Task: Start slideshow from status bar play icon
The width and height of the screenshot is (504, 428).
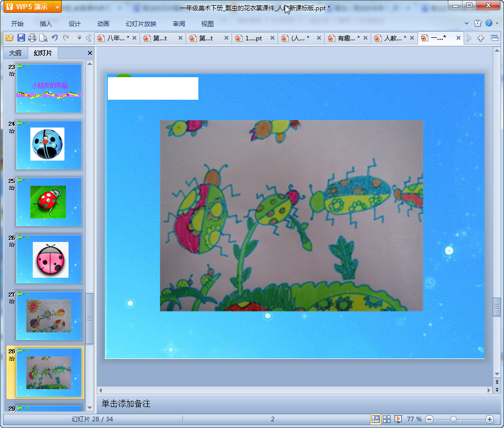Action: (398, 419)
